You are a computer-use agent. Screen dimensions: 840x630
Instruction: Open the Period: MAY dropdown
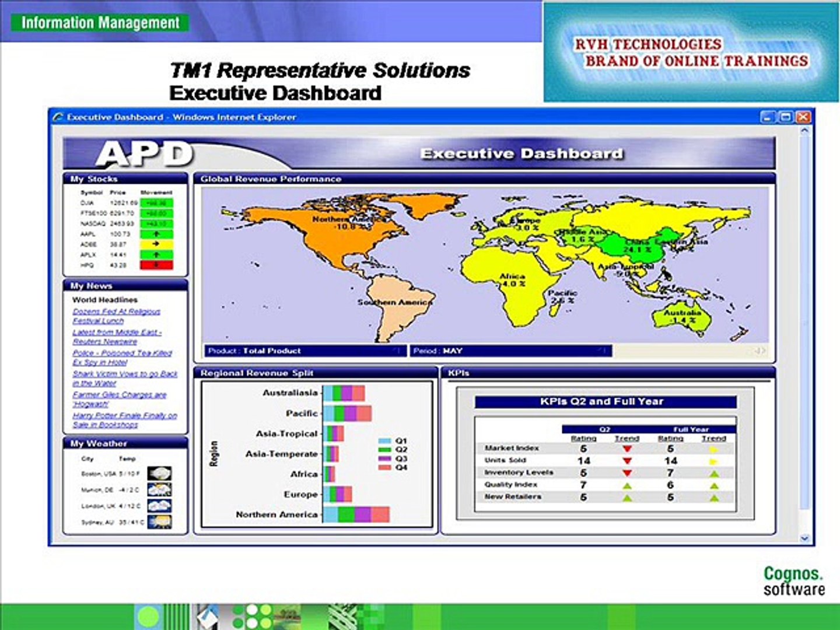point(510,351)
